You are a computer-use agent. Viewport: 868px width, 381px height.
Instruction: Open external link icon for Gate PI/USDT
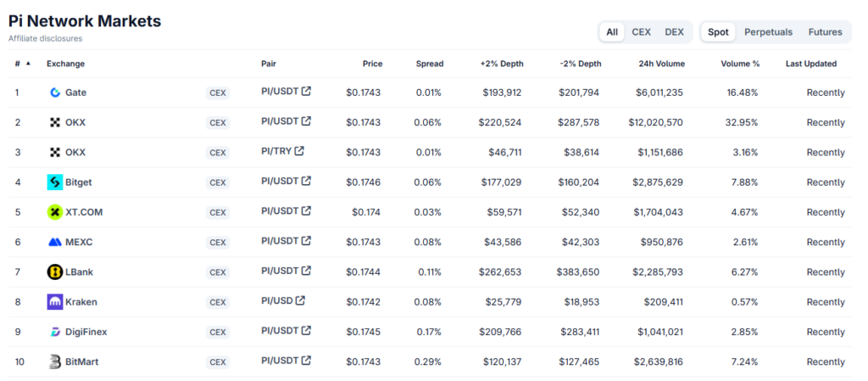(x=306, y=92)
